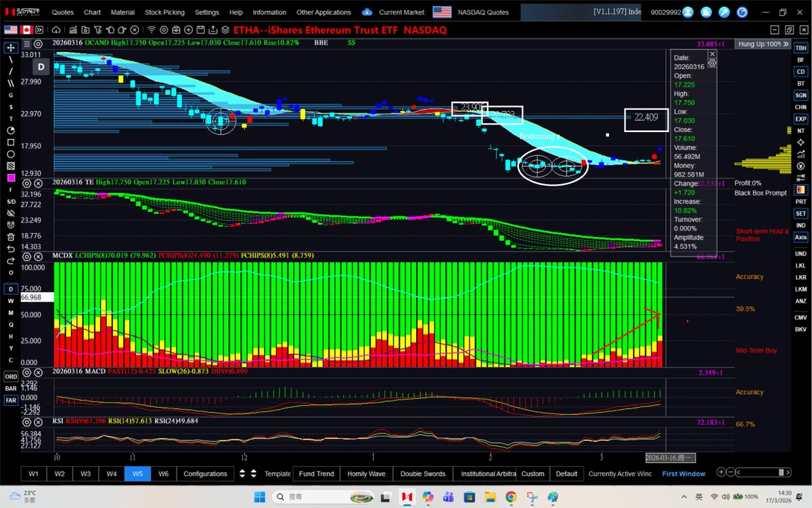
Task: Close the TE indicator panel
Action: (38, 183)
